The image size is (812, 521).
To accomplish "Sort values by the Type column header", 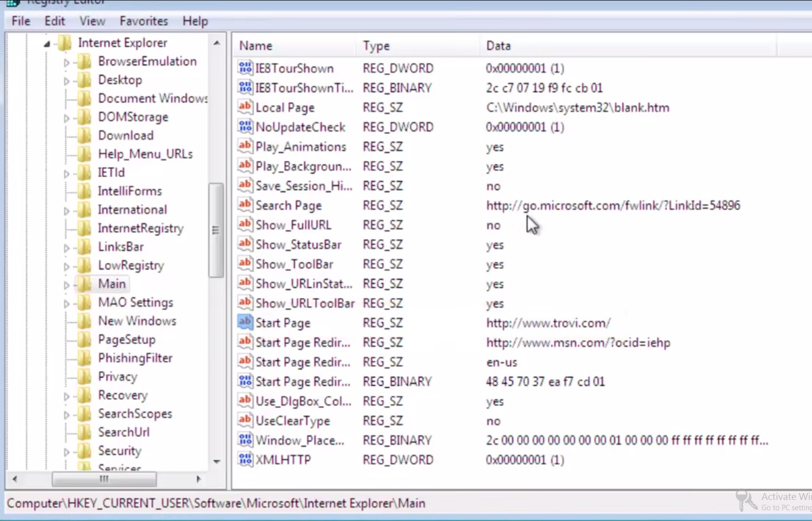I will pos(418,46).
